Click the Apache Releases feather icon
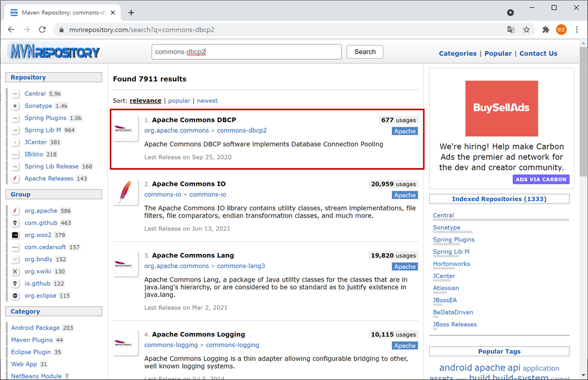This screenshot has height=380, width=588. pyautogui.click(x=15, y=179)
